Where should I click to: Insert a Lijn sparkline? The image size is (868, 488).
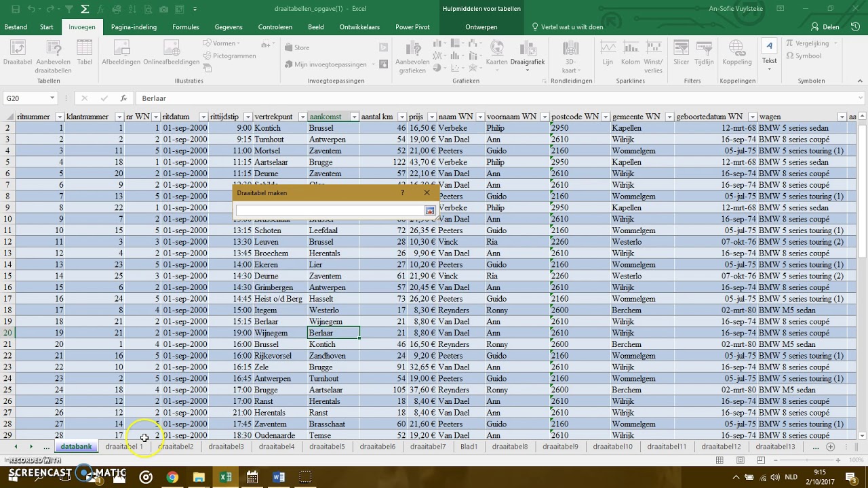point(608,53)
